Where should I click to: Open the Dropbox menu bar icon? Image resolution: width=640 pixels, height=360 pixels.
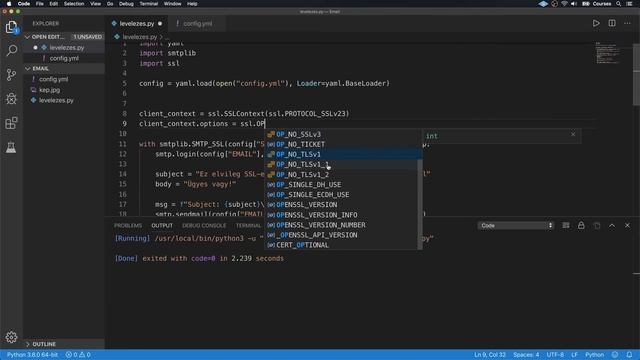(x=543, y=4)
